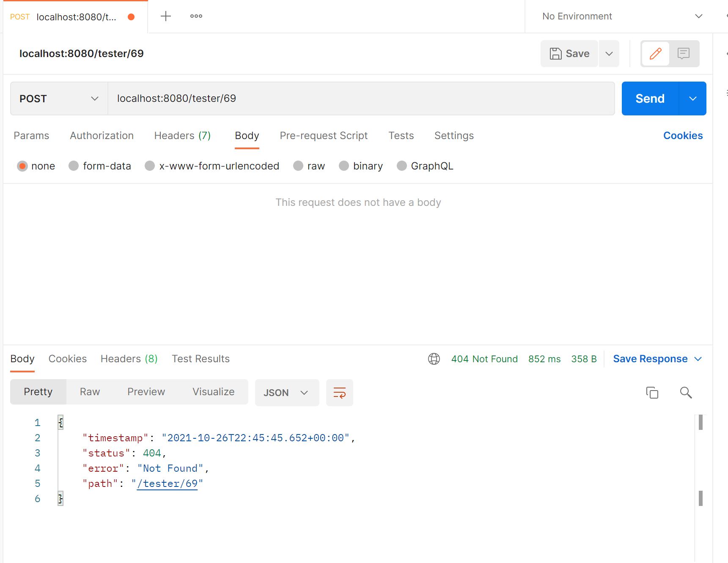The image size is (728, 563).
Task: Switch response view to Visualize
Action: 213,392
